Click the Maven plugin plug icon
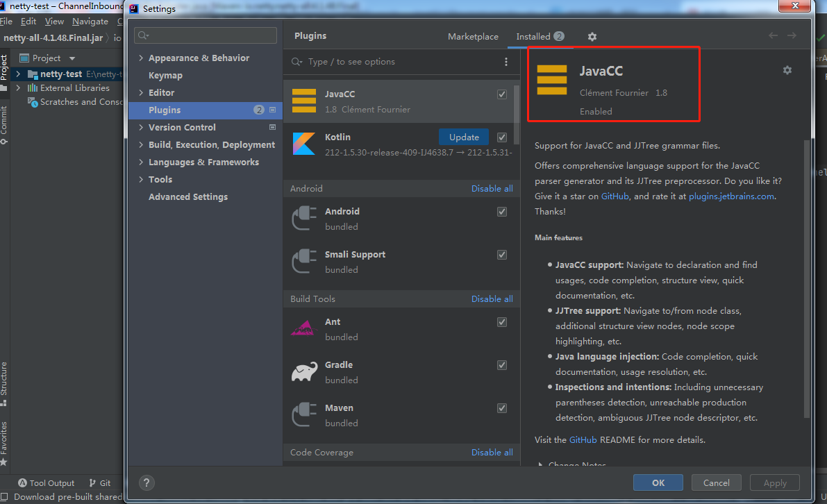827x504 pixels. click(x=304, y=415)
